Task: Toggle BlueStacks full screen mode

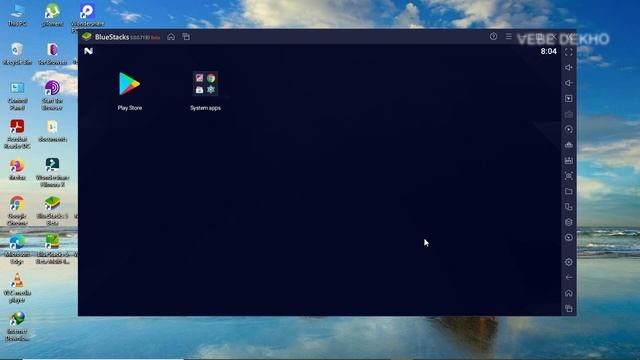Action: tap(569, 52)
